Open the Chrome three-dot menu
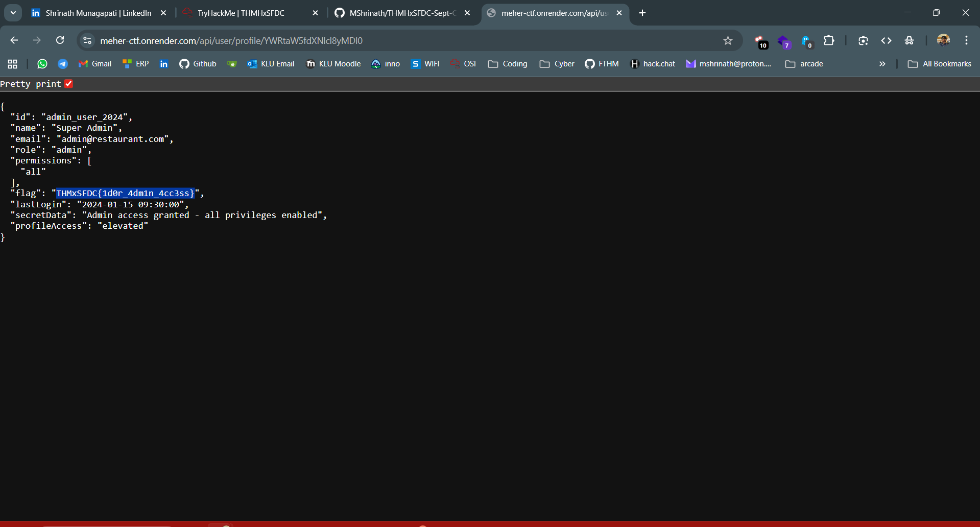 [966, 40]
